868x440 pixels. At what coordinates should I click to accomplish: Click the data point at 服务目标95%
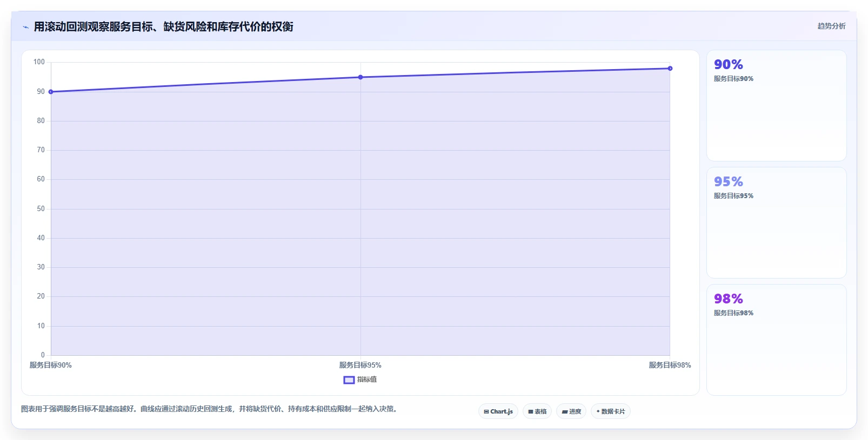[x=360, y=77]
